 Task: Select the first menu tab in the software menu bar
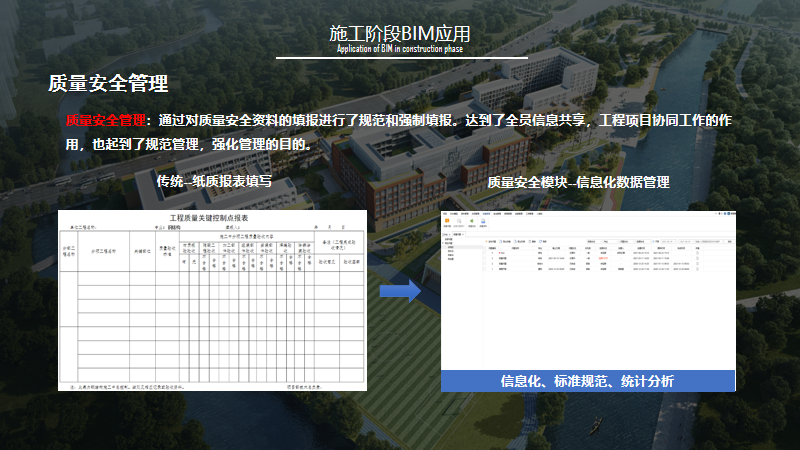click(x=445, y=213)
